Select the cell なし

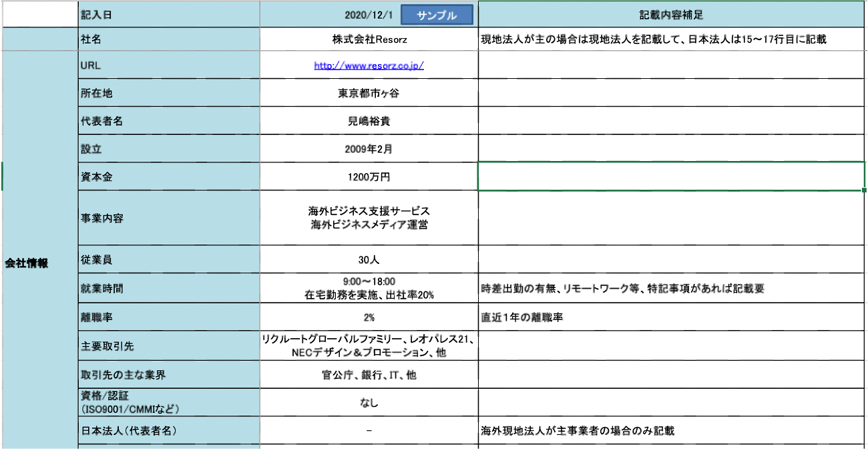[x=369, y=403]
